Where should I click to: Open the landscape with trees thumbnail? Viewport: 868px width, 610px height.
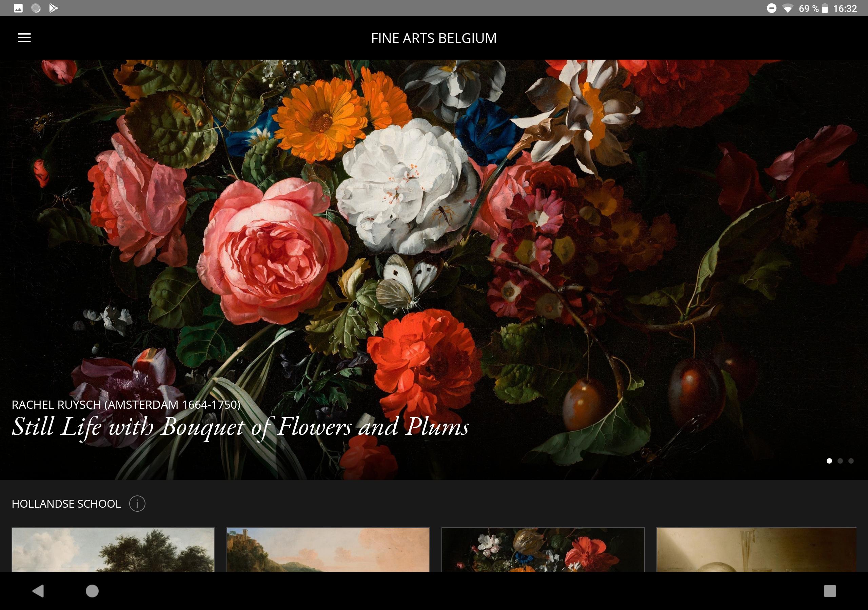113,550
